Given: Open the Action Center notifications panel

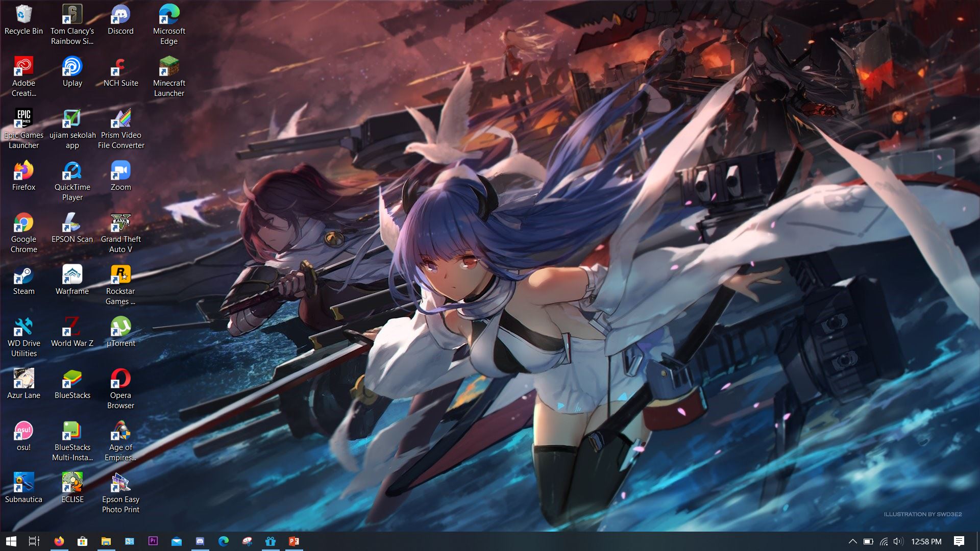Looking at the screenshot, I should point(959,541).
